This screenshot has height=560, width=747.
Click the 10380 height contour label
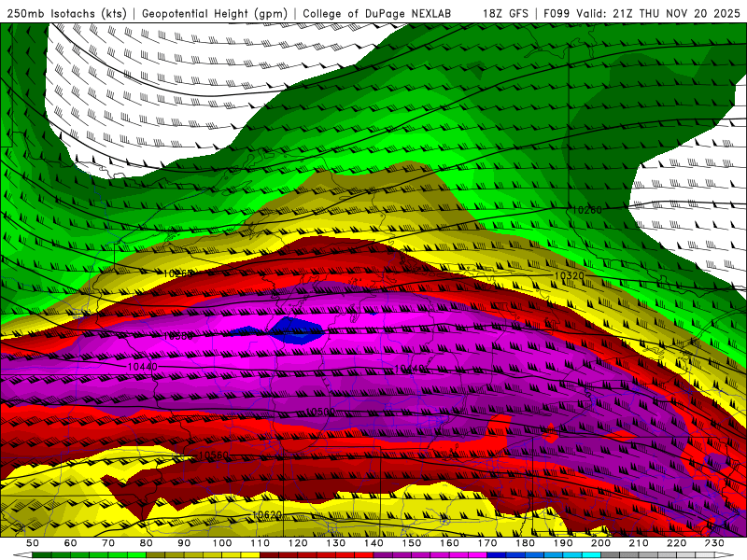click(177, 336)
